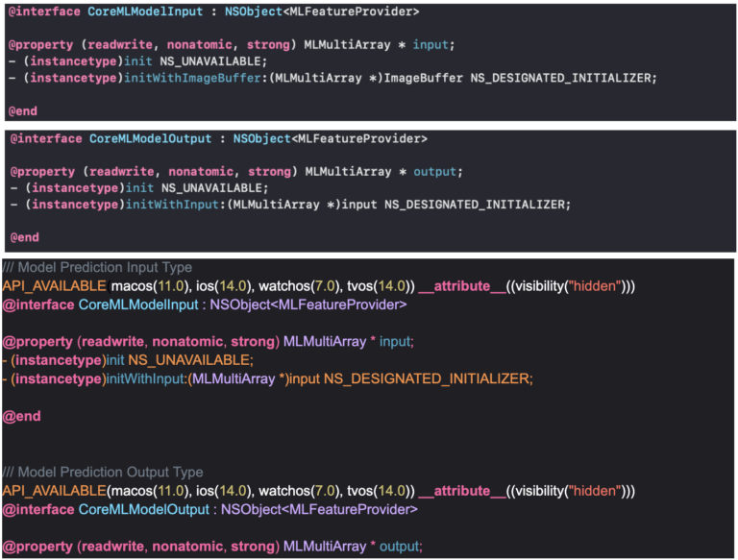The image size is (738, 560).
Task: Click the output property name in middle panel
Action: coord(436,172)
